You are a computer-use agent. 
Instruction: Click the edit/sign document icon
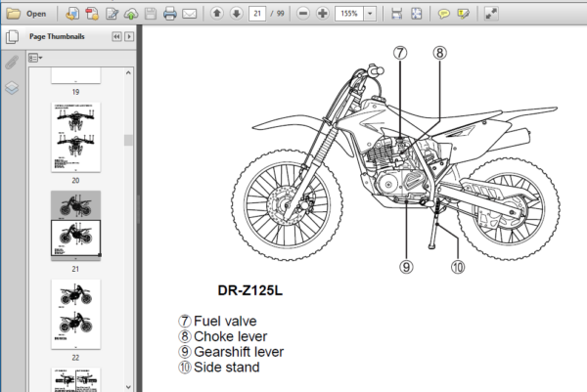pos(112,14)
